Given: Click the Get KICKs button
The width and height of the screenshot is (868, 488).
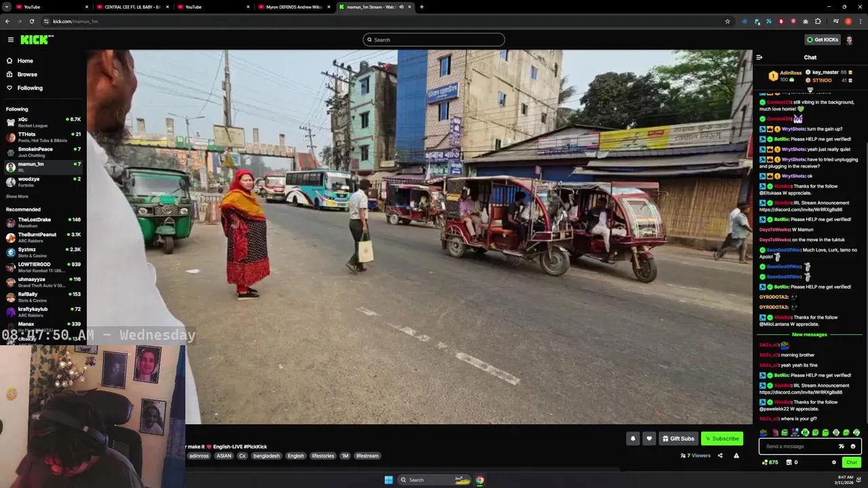Looking at the screenshot, I should 822,40.
